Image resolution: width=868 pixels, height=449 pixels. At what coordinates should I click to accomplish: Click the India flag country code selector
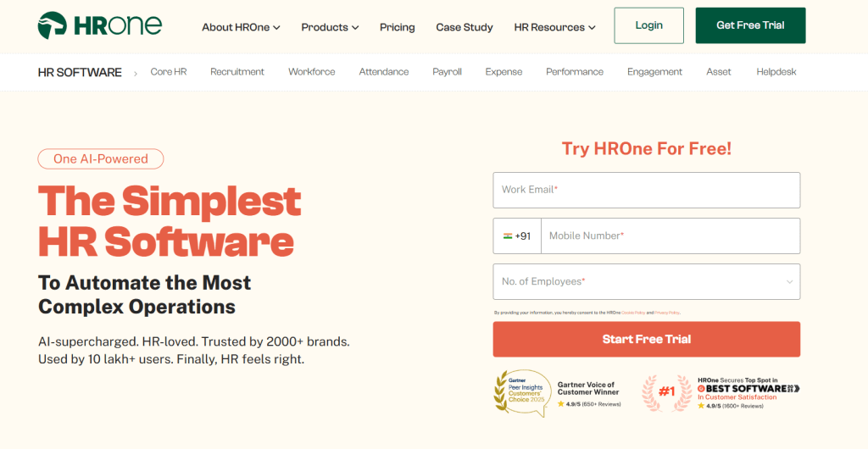coord(517,236)
